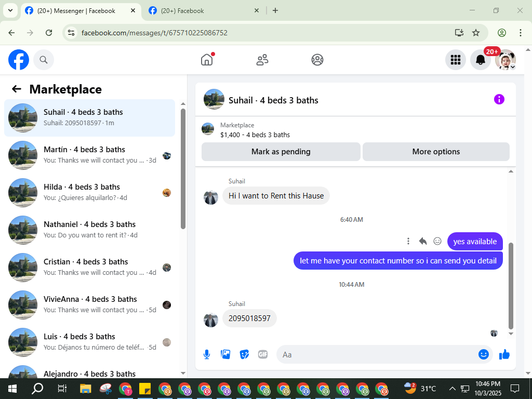Close the (20+) Facebook browser tab
532x399 pixels.
pos(257,10)
